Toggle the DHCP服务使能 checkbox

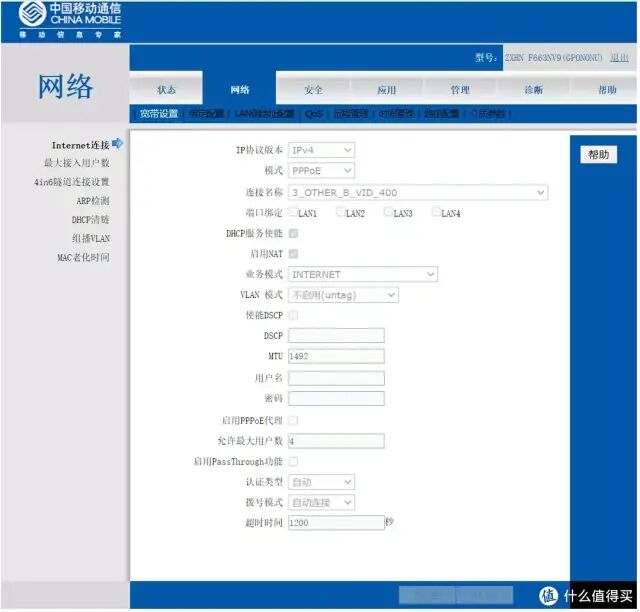pos(293,233)
